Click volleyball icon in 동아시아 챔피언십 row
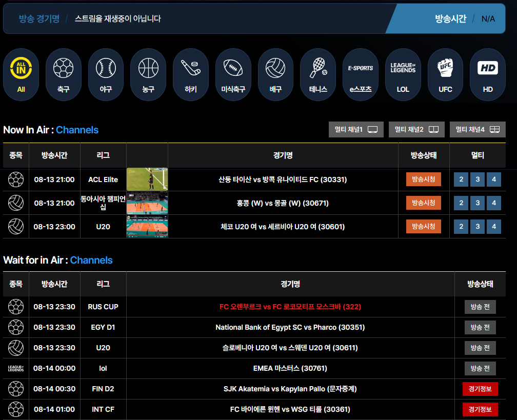This screenshot has width=517, height=420. pyautogui.click(x=16, y=203)
